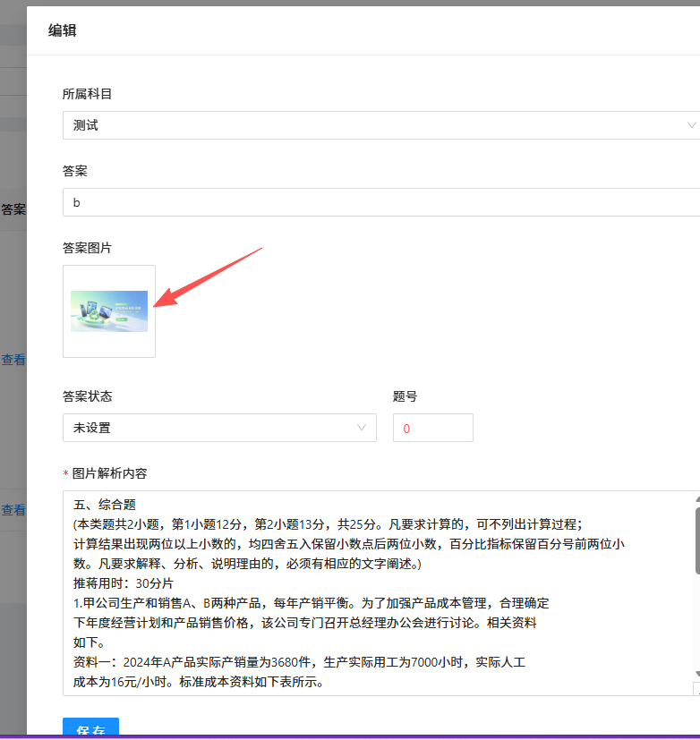Click the 所属科目 field label
Image resolution: width=700 pixels, height=740 pixels.
point(87,94)
